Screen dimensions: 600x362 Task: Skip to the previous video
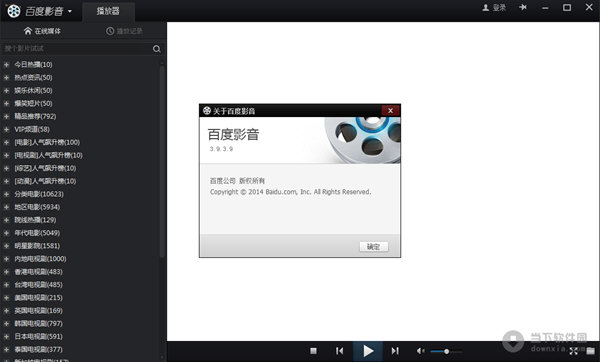[339, 351]
